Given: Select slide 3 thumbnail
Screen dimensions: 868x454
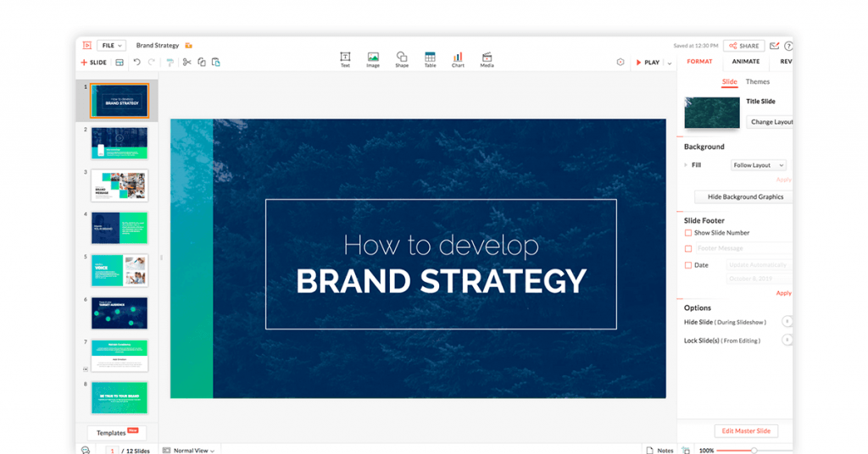Looking at the screenshot, I should pos(119,185).
